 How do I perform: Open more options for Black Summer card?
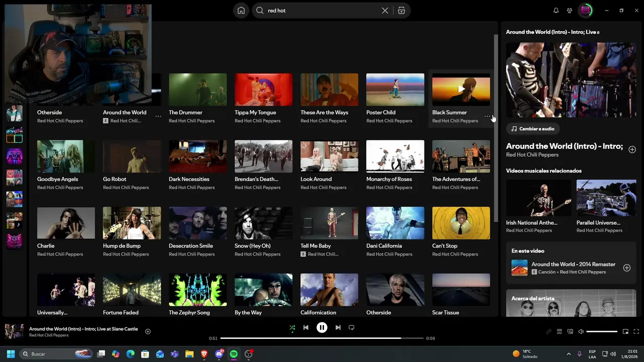point(487,116)
